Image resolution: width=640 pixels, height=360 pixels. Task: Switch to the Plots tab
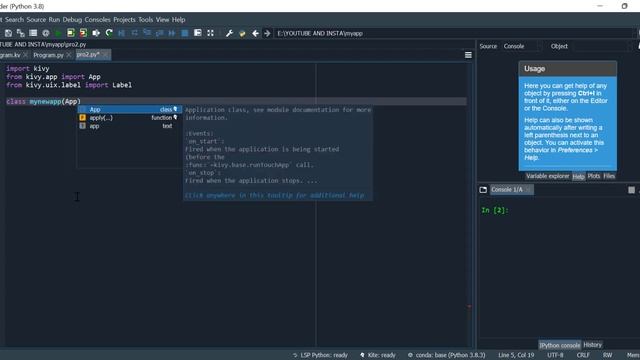pos(594,176)
